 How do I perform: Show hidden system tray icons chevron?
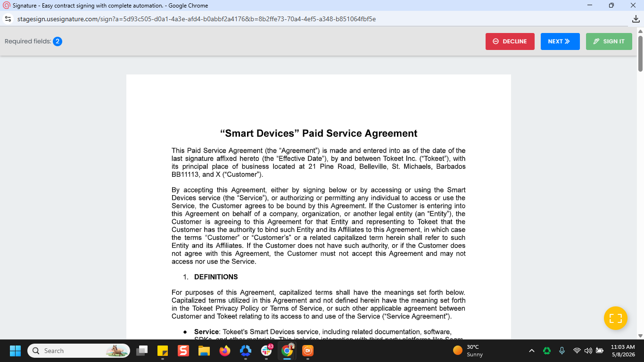click(x=532, y=351)
